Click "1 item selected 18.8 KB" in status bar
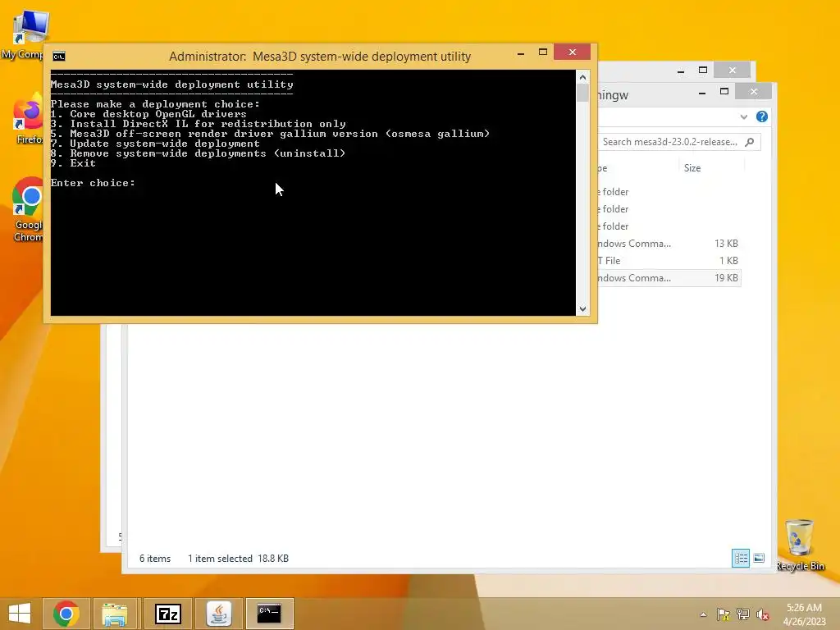840x630 pixels. tap(238, 558)
